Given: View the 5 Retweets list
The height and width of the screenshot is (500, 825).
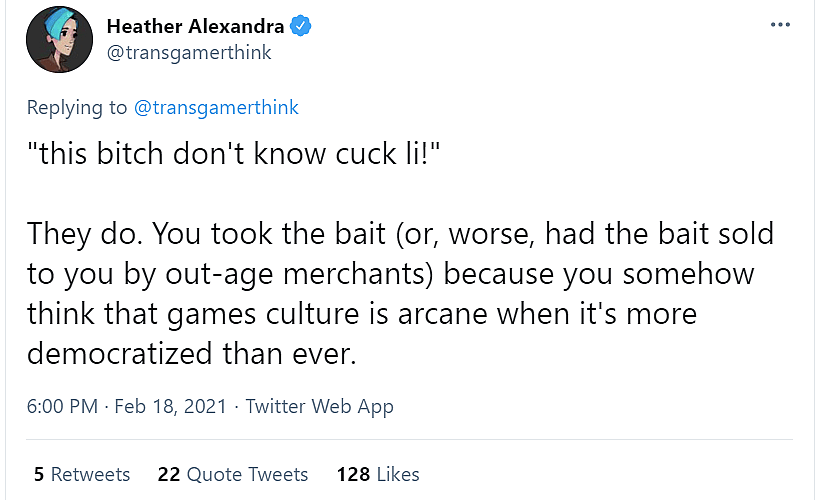Looking at the screenshot, I should pyautogui.click(x=82, y=473).
